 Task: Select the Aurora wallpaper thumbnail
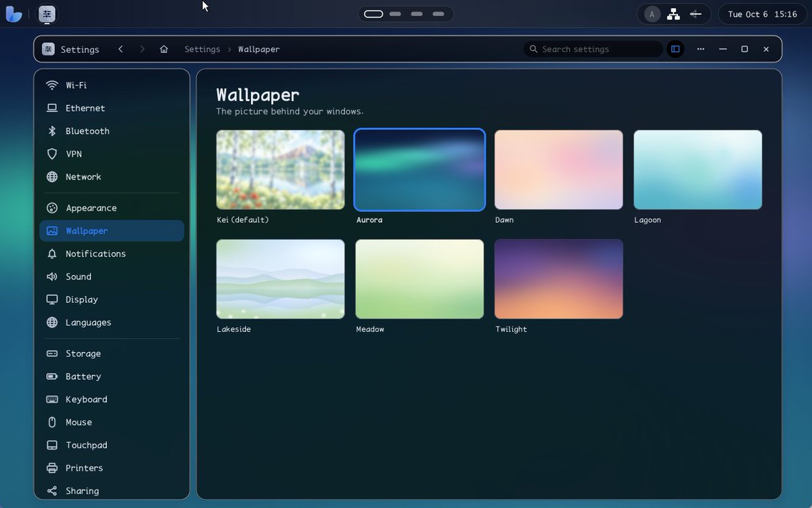point(420,169)
